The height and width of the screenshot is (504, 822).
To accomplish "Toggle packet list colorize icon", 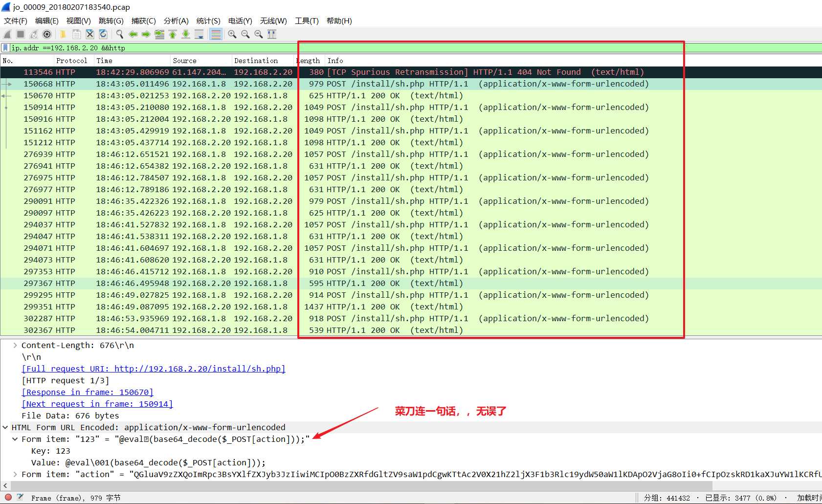I will [216, 34].
